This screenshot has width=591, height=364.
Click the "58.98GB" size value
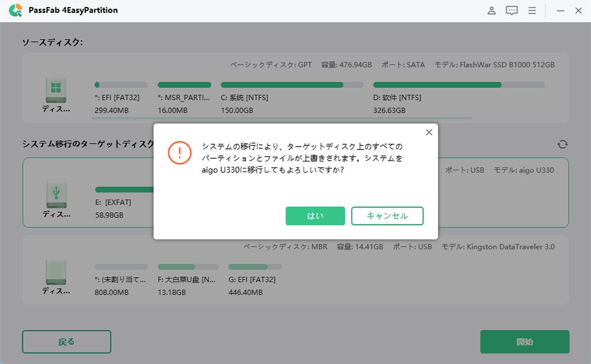[x=109, y=215]
